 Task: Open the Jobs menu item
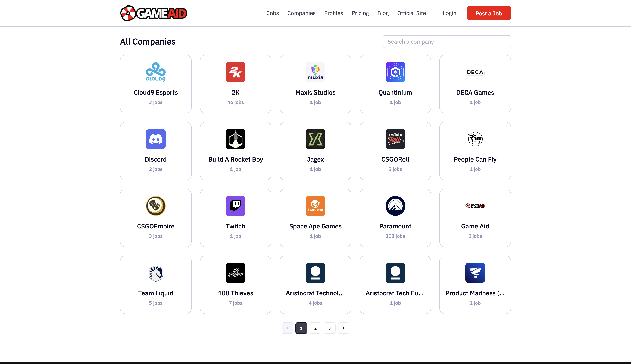click(273, 13)
